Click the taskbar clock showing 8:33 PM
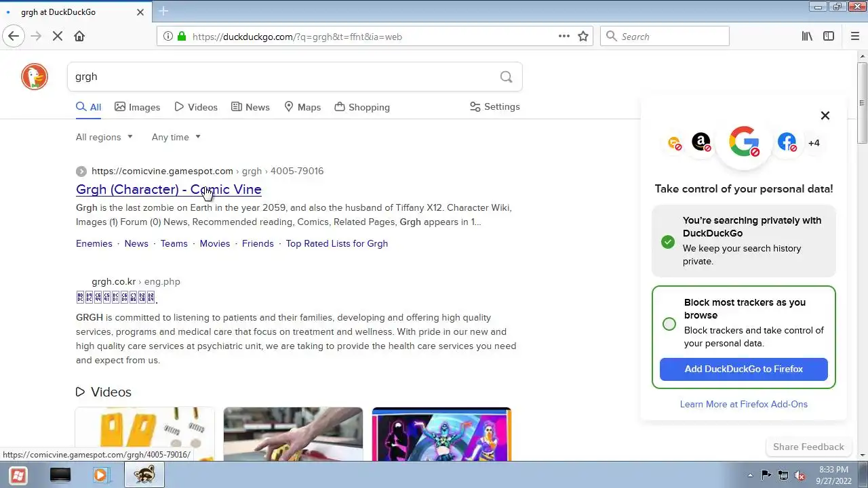Image resolution: width=868 pixels, height=488 pixels. [833, 475]
